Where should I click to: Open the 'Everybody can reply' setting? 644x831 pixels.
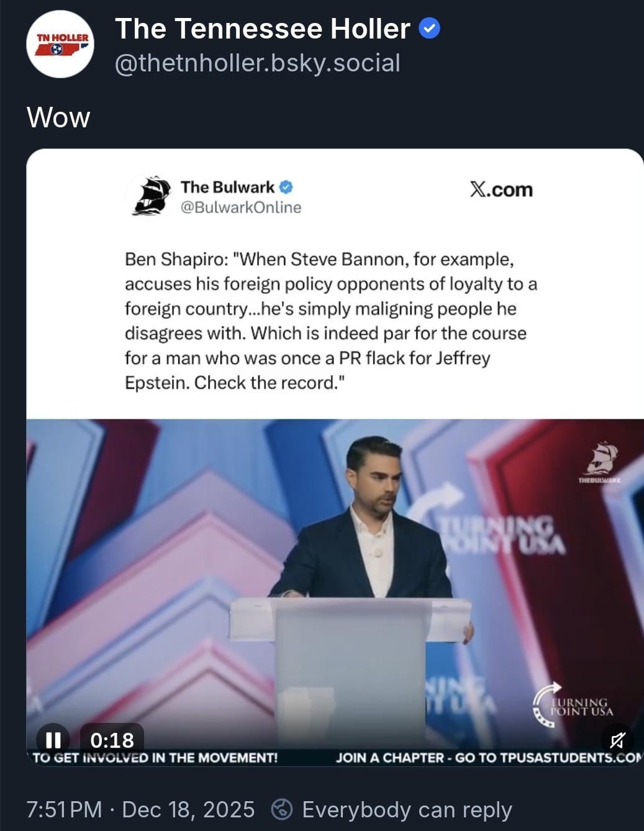coord(407,809)
